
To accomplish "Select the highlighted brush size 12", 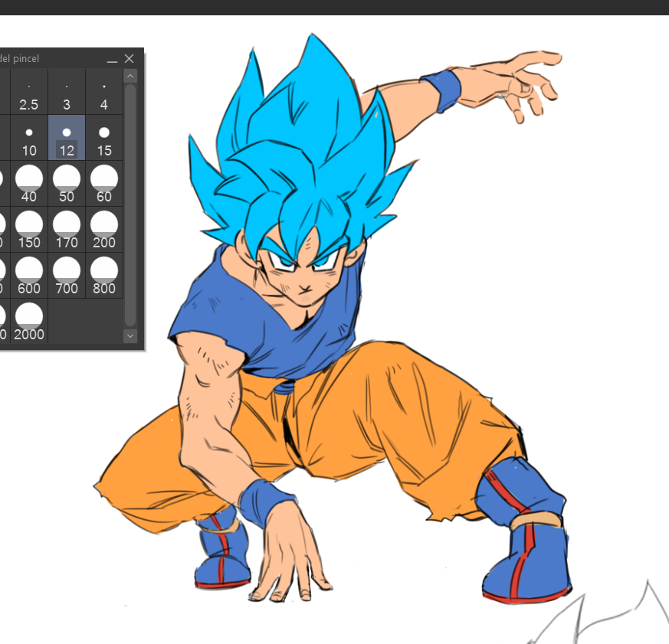I will [x=67, y=138].
